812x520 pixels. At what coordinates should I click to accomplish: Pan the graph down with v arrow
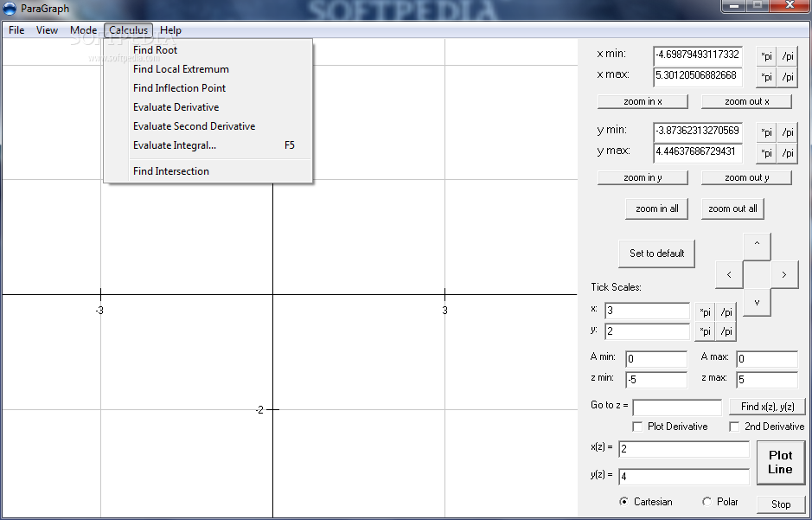(x=757, y=303)
